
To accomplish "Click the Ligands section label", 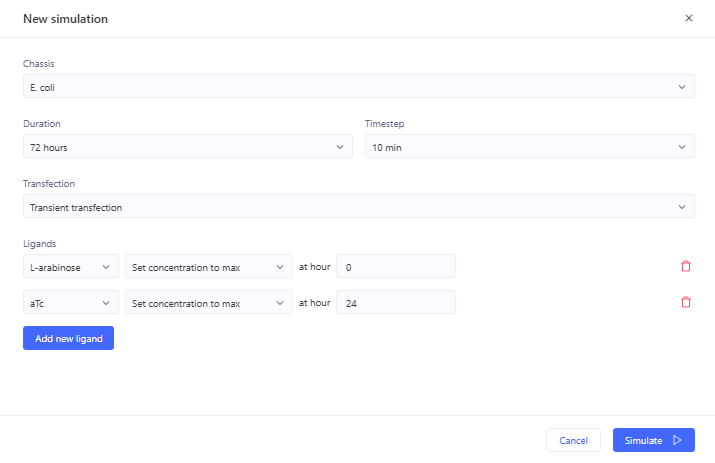I will (40, 244).
